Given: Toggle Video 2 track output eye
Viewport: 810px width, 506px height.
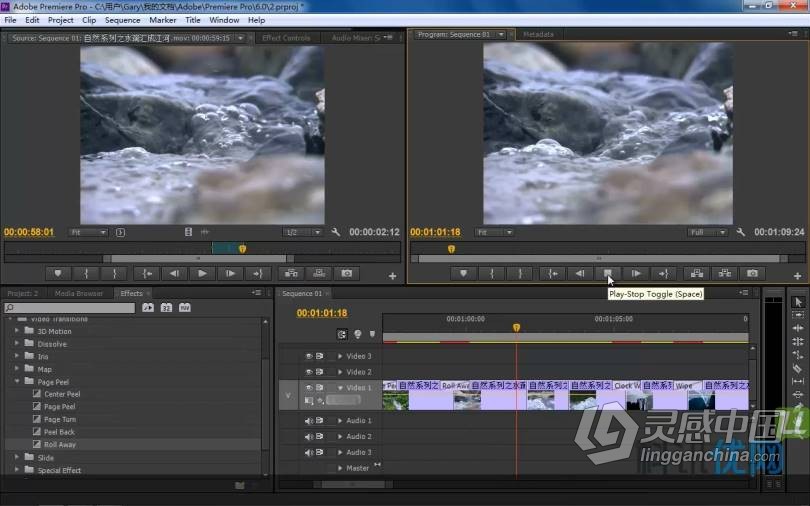Looking at the screenshot, I should pyautogui.click(x=308, y=372).
